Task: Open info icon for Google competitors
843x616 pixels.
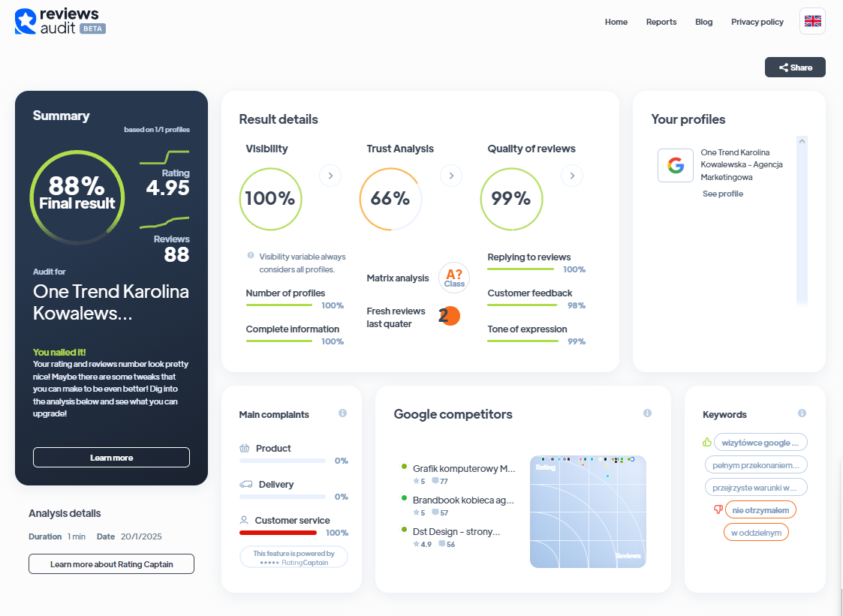Action: pos(647,413)
